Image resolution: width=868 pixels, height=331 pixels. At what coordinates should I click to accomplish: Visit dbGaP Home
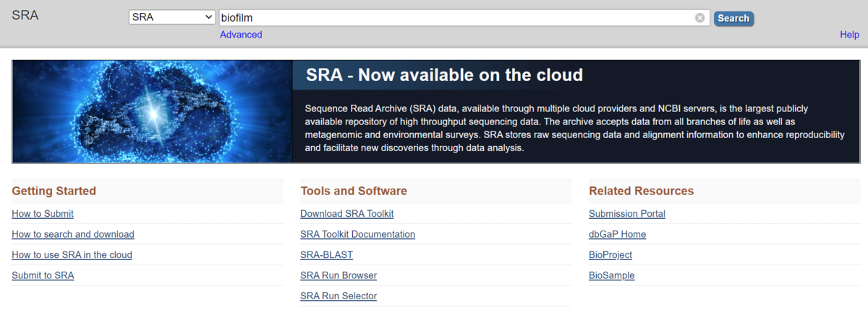point(617,234)
